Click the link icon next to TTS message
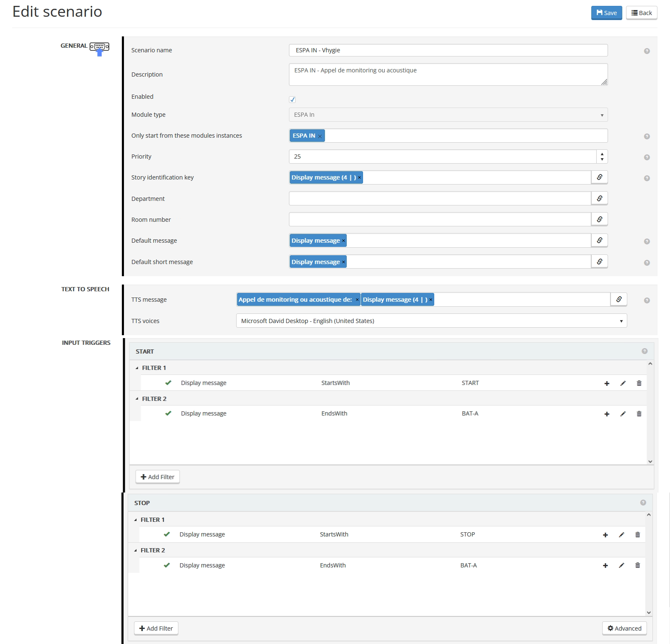This screenshot has width=670, height=644. [618, 299]
